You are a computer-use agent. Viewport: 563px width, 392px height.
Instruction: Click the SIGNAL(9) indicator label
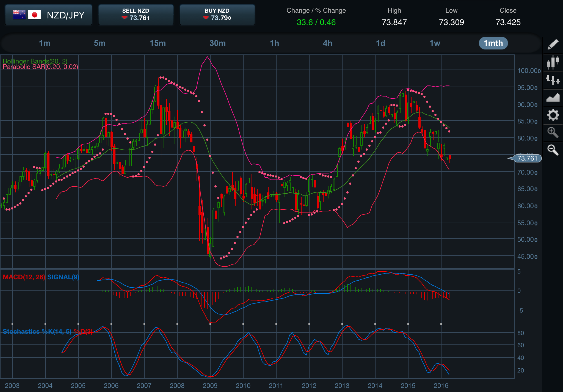tap(63, 277)
